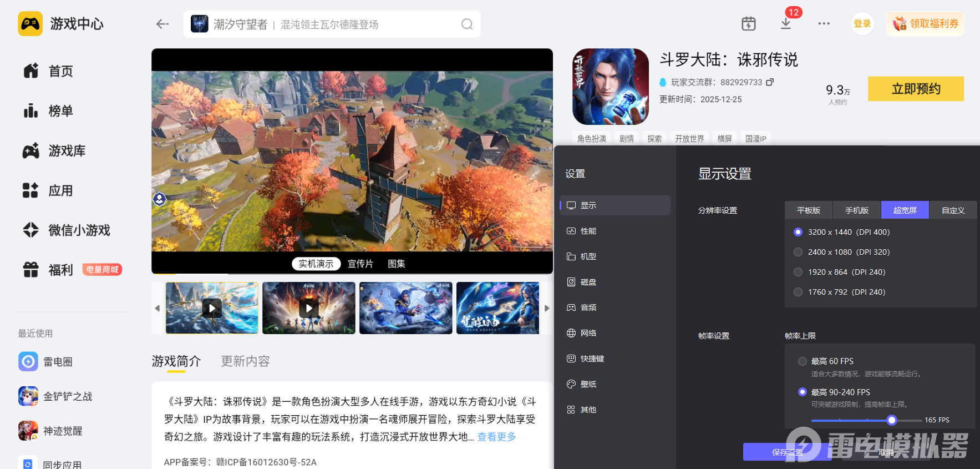This screenshot has height=469, width=980.
Task: Copy player group number 882929733
Action: pos(770,82)
